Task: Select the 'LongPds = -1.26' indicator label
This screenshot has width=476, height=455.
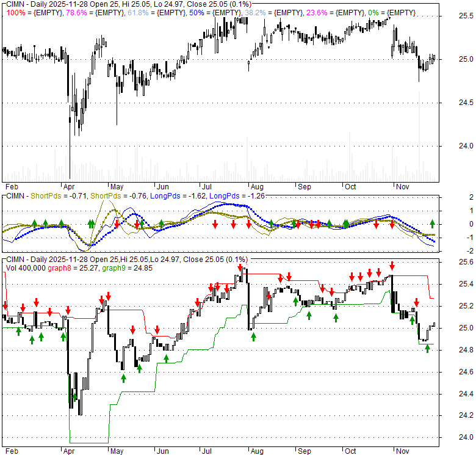Action: tap(237, 196)
